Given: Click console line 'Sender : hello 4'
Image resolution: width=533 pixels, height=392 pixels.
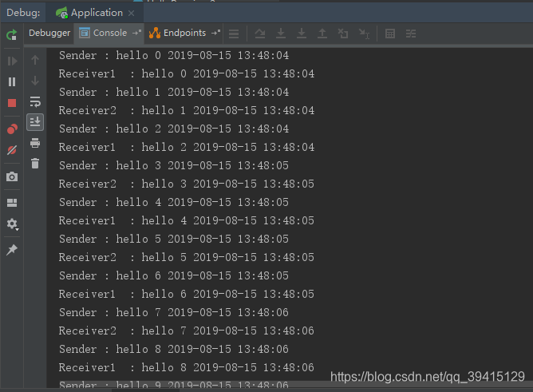Looking at the screenshot, I should click(174, 202).
